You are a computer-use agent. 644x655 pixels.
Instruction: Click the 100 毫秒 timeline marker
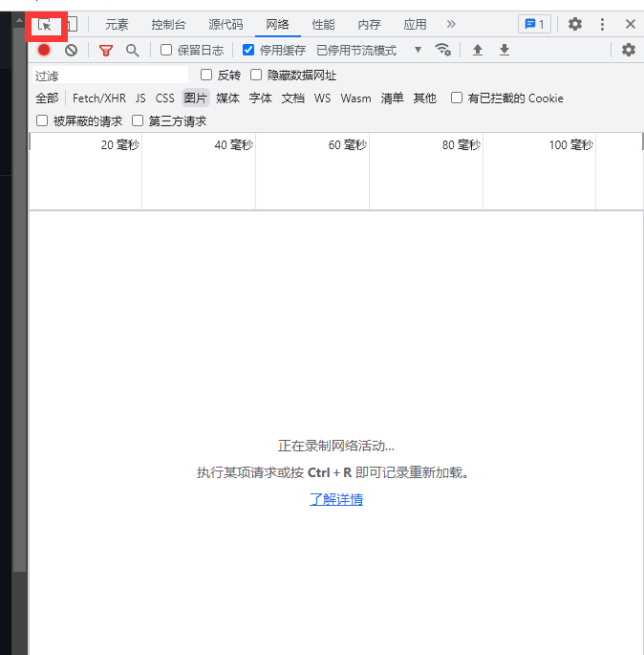click(x=571, y=145)
